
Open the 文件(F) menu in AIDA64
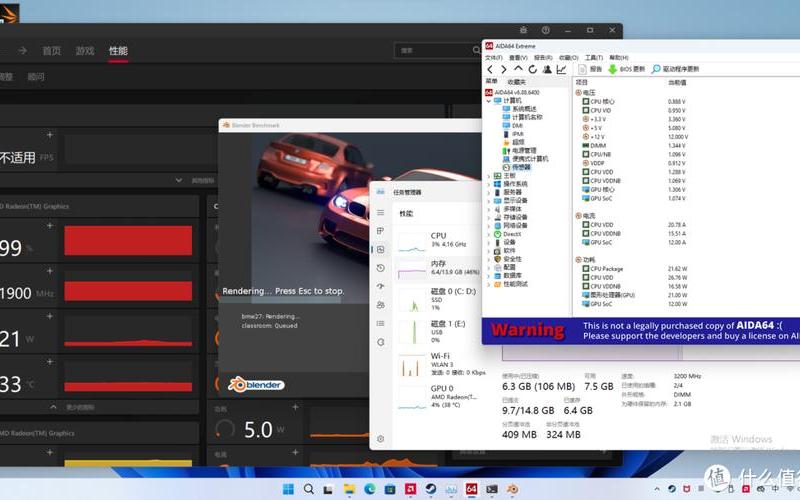coord(493,58)
